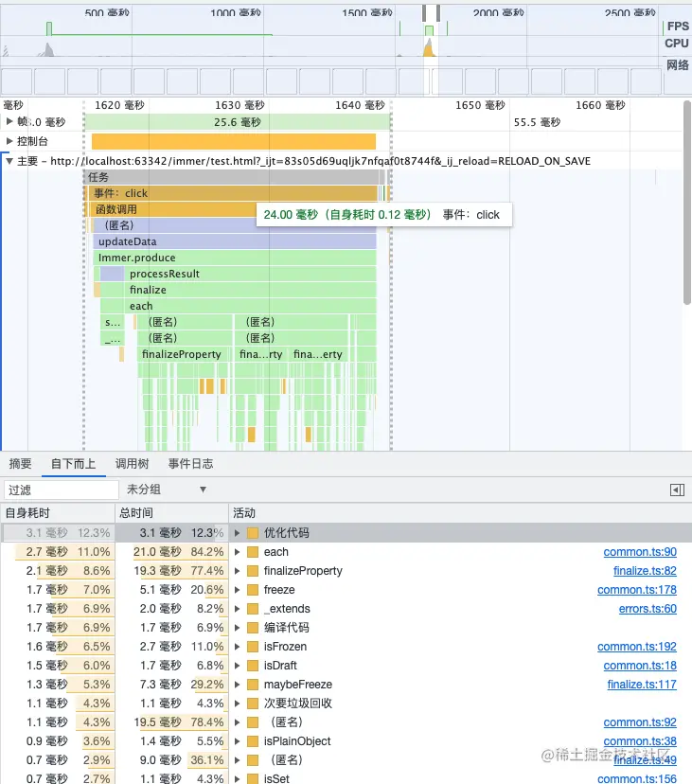Click the flame chart vertical scrollbar
Image resolution: width=692 pixels, height=784 pixels.
[687, 203]
